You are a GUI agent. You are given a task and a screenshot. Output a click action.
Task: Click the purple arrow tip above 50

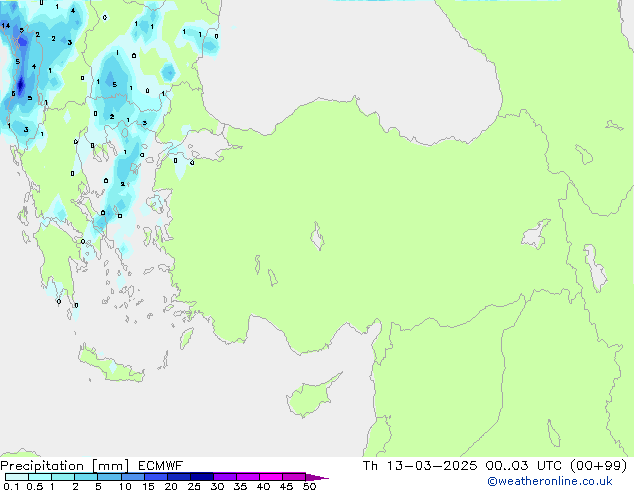[317, 477]
